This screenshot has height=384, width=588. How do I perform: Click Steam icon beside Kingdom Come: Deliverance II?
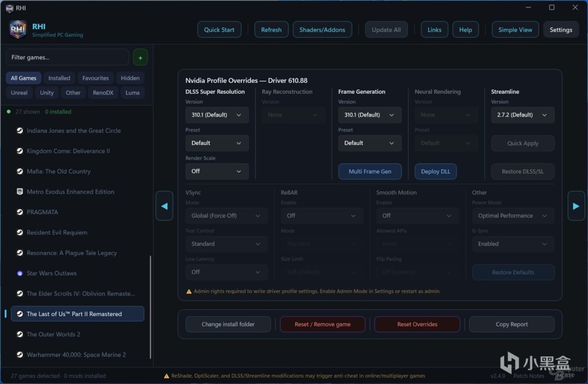(20, 151)
